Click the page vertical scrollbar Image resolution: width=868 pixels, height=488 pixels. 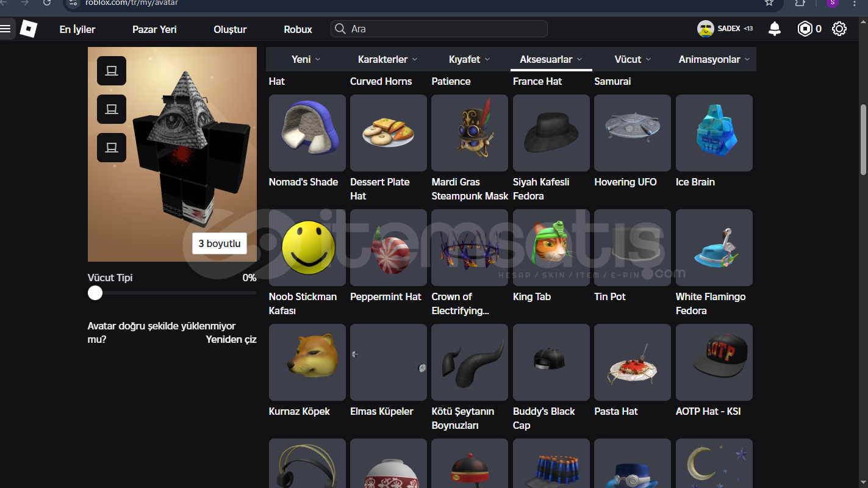(863, 140)
